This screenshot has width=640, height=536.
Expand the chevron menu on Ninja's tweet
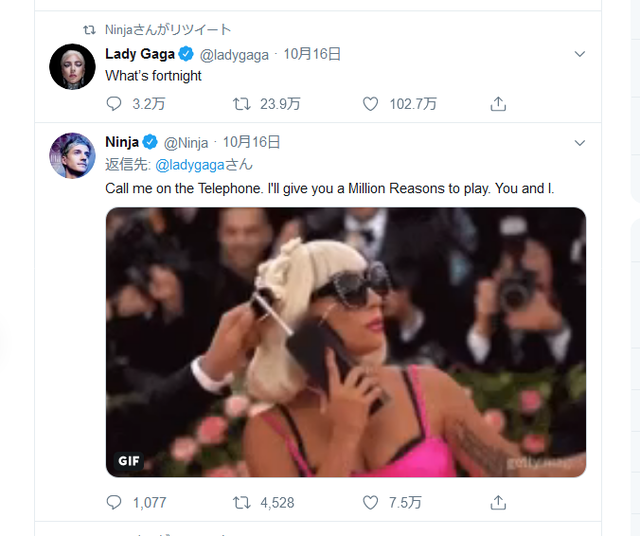point(580,142)
